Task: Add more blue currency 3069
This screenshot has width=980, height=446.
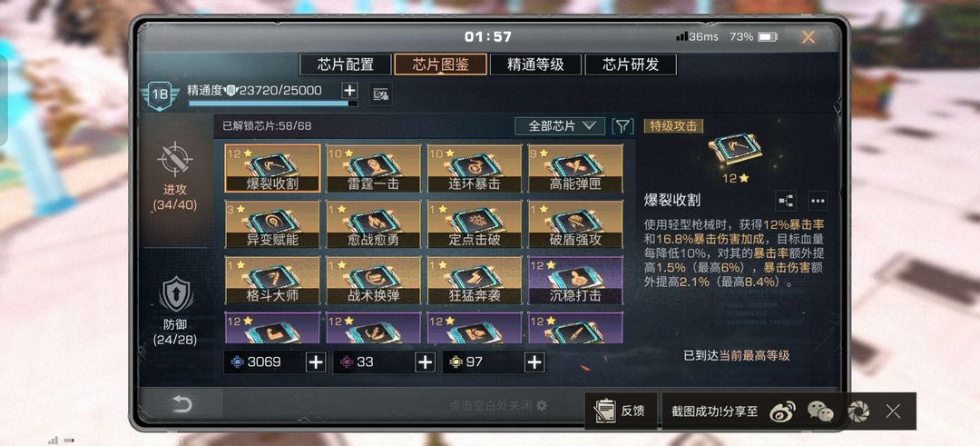Action: tap(317, 362)
